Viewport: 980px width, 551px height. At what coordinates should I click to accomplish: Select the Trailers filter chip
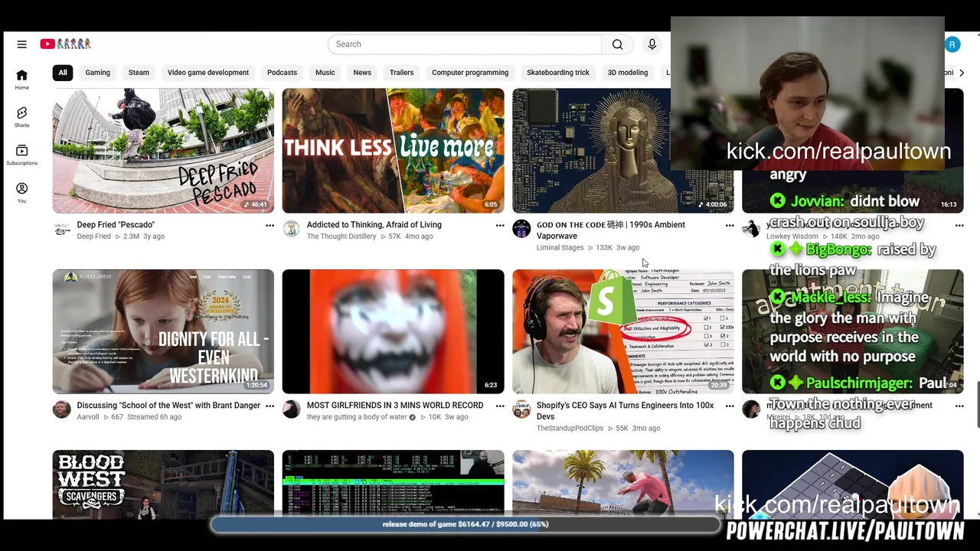(x=401, y=73)
